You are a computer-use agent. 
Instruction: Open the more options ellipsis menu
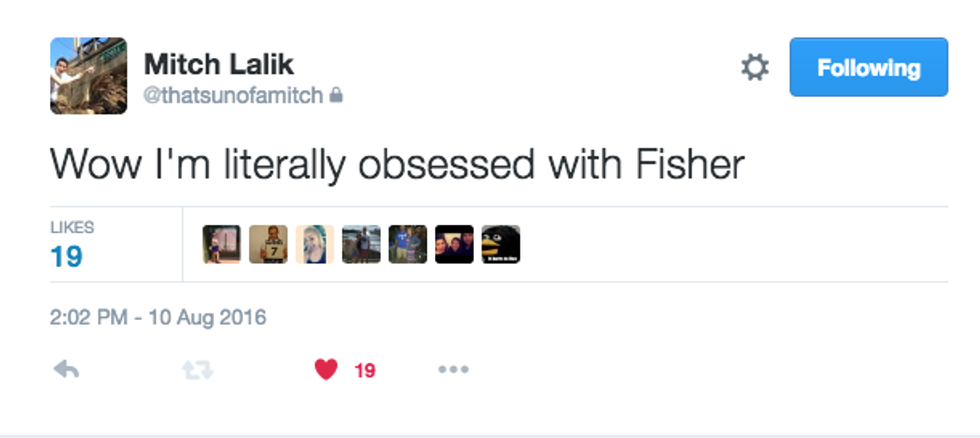coord(453,370)
